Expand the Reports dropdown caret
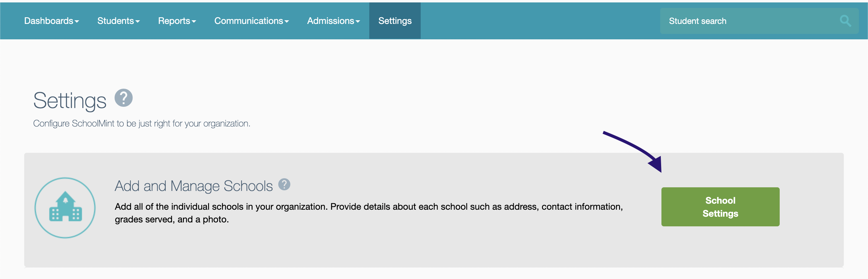This screenshot has width=868, height=279. [194, 21]
